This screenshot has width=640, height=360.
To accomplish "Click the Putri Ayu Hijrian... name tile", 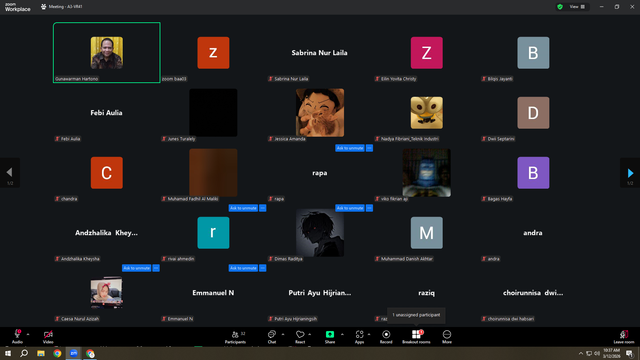I will [x=320, y=293].
